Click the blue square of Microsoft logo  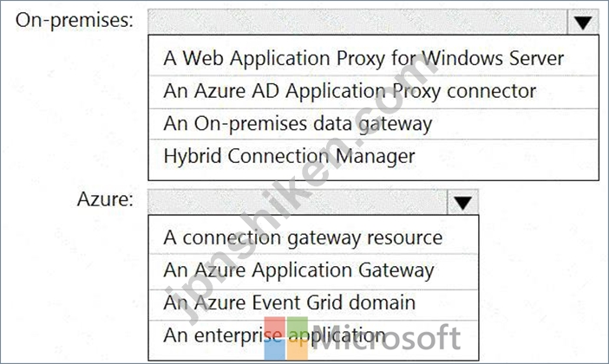tap(275, 350)
